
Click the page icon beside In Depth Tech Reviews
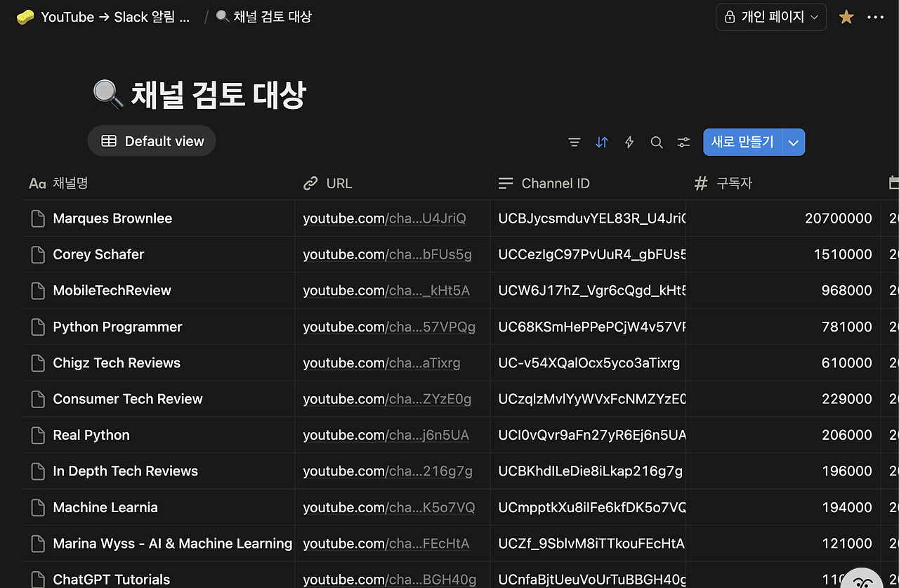(x=38, y=471)
